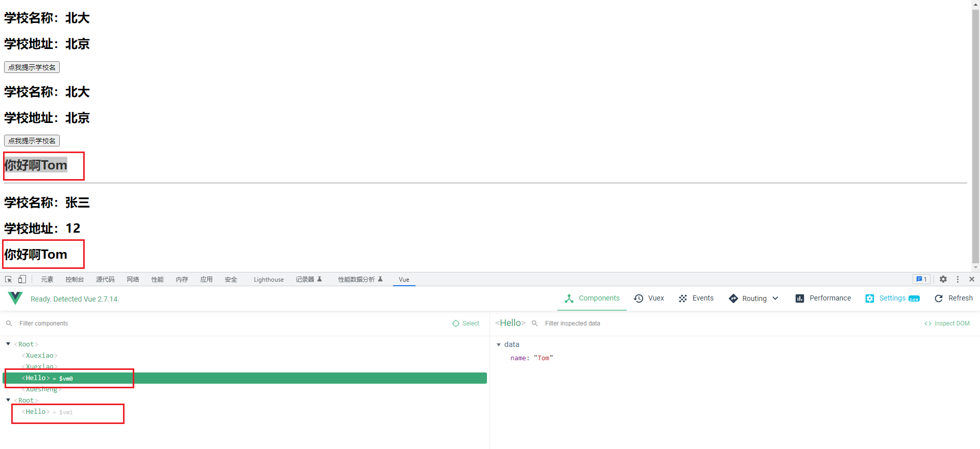Switch to the 安全 tab
980x449 pixels.
(231, 280)
